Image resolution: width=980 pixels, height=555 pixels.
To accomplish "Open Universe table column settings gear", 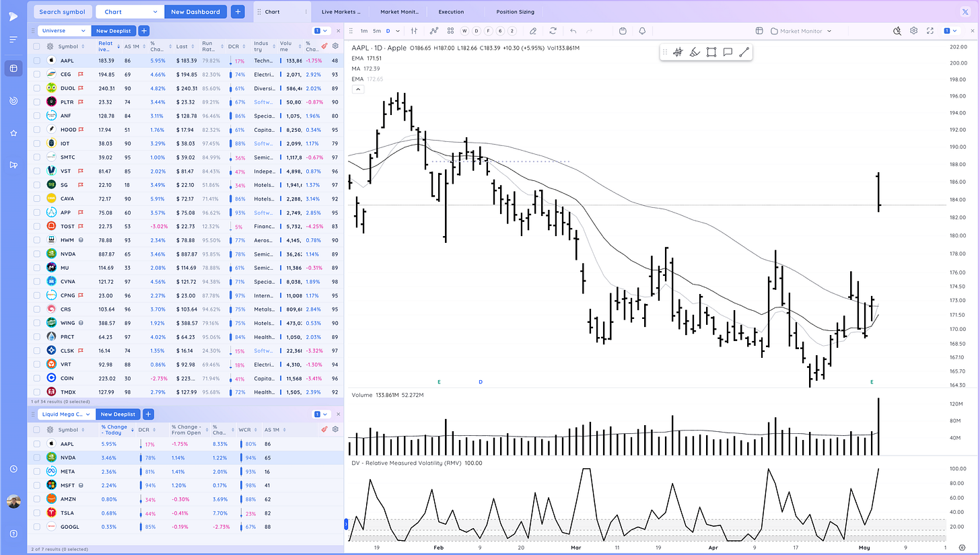I will (335, 46).
